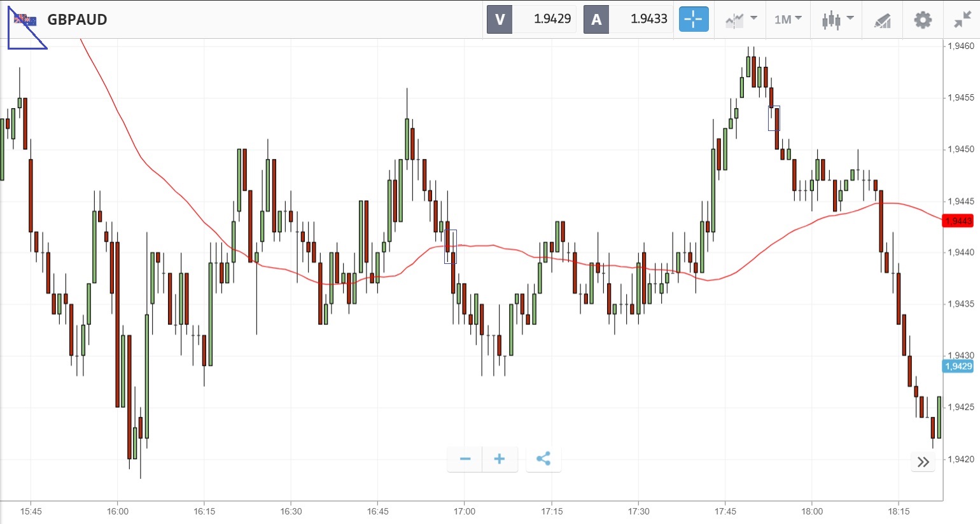Zoom in with the plus button
The image size is (980, 524).
click(500, 459)
